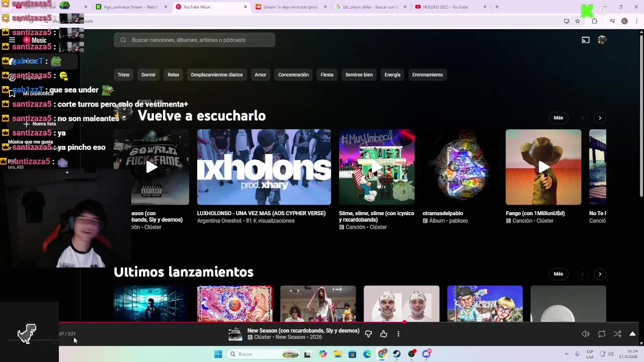Open the pink-haired girl release cover

(x=318, y=304)
